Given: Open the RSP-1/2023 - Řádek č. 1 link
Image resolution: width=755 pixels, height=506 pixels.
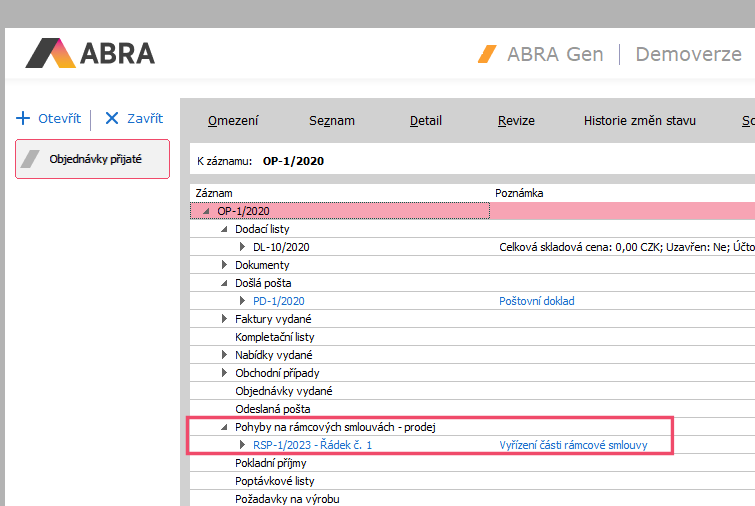Looking at the screenshot, I should pyautogui.click(x=312, y=445).
